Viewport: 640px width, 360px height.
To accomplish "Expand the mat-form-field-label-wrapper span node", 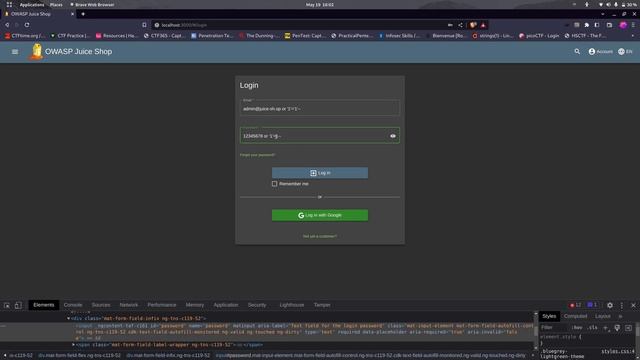I will point(73,345).
